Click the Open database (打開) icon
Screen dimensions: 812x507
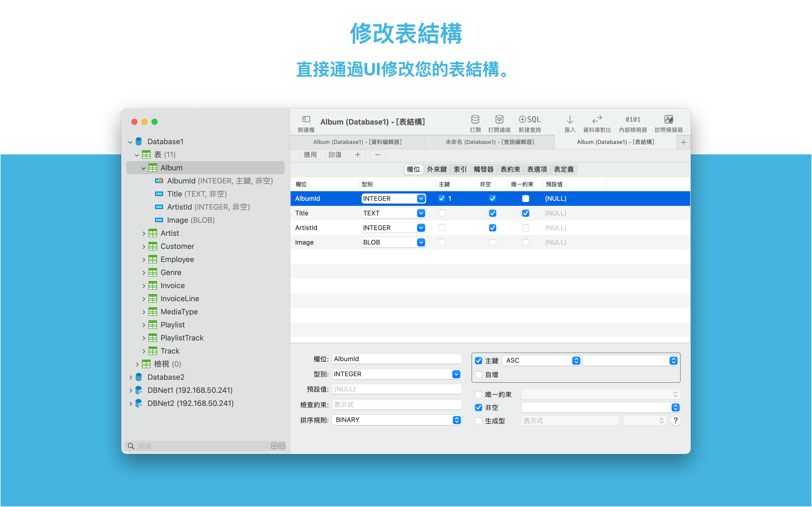click(x=475, y=119)
